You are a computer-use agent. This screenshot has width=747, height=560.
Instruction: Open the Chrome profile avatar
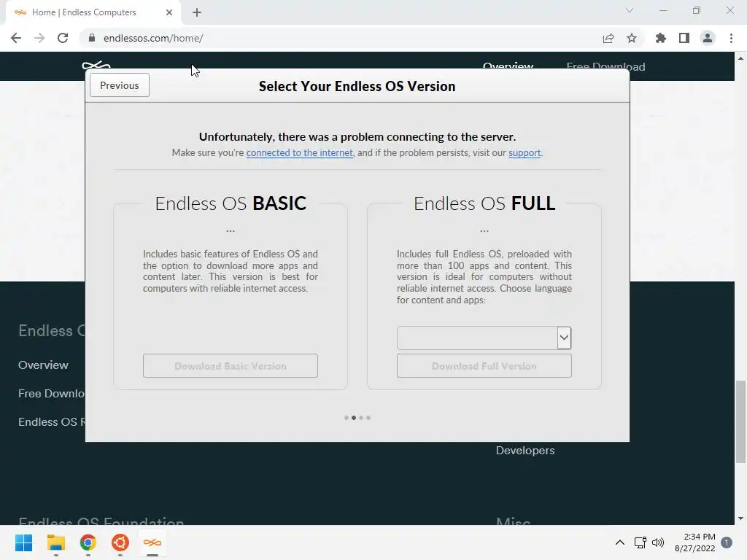coord(708,38)
